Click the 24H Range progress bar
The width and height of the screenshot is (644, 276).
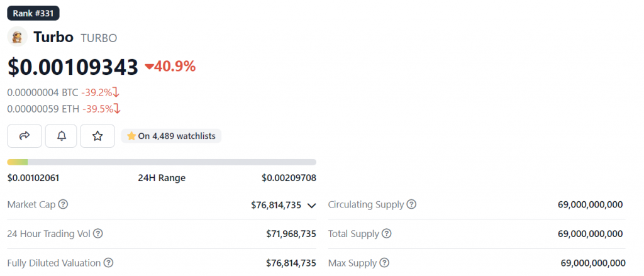[162, 162]
